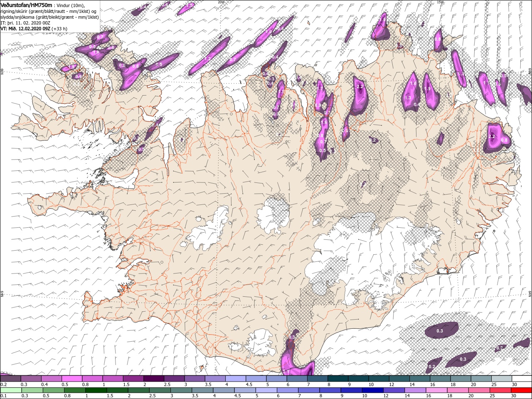This screenshot has width=532, height=399.
Task: Click the 15W longitude label at top
Action: [x=440, y=2]
